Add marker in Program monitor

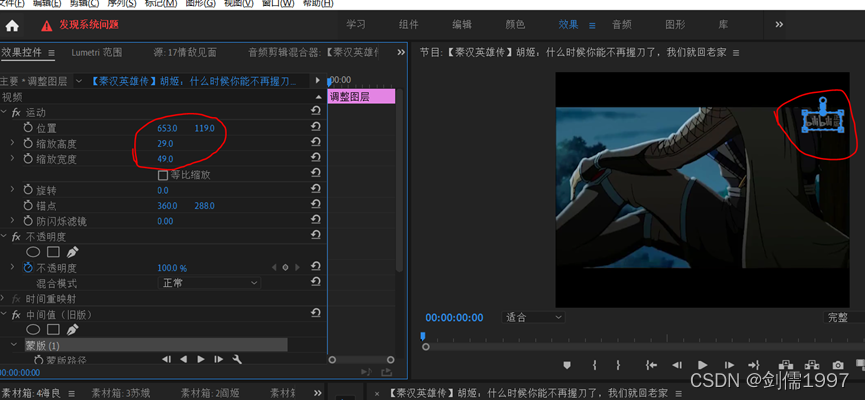coord(567,365)
